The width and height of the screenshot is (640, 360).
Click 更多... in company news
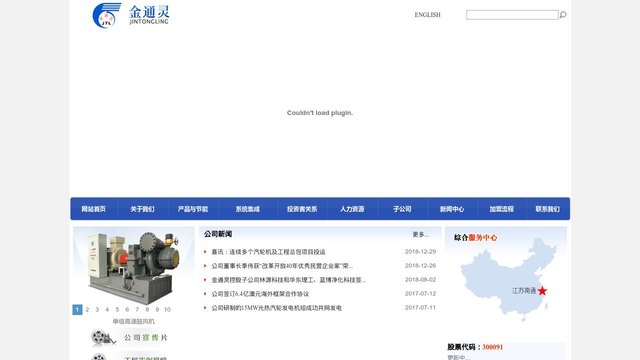point(420,234)
